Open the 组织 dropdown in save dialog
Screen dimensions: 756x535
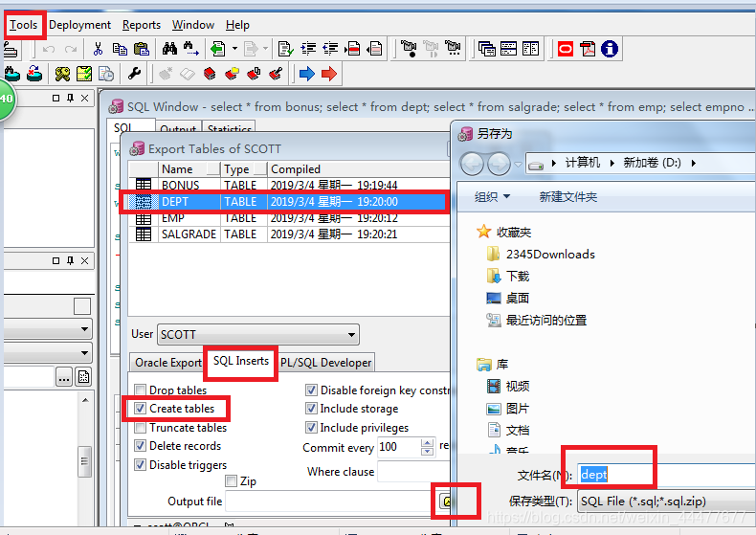tap(492, 196)
